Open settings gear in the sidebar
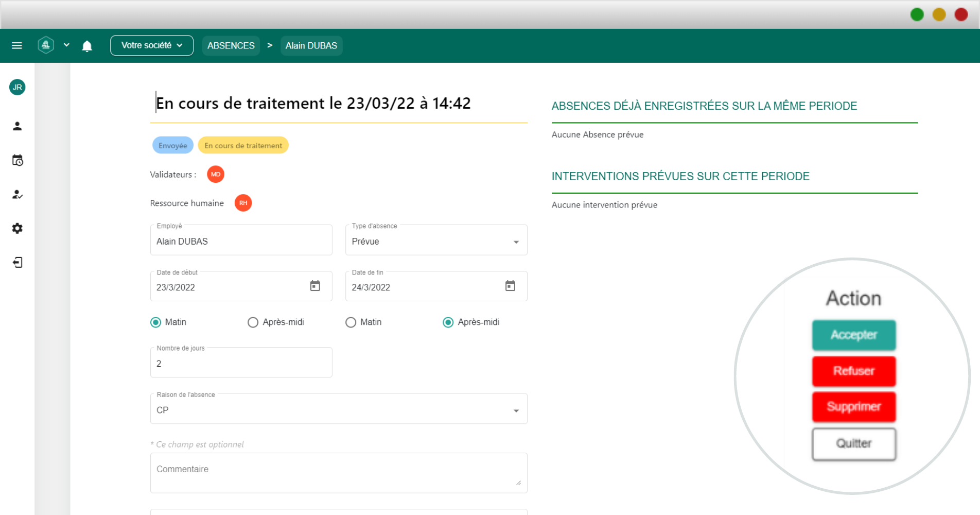This screenshot has height=515, width=980. tap(17, 228)
